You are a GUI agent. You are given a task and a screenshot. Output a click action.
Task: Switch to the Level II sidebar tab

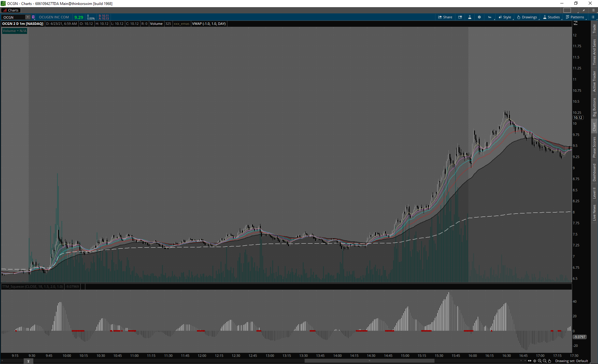click(x=594, y=193)
